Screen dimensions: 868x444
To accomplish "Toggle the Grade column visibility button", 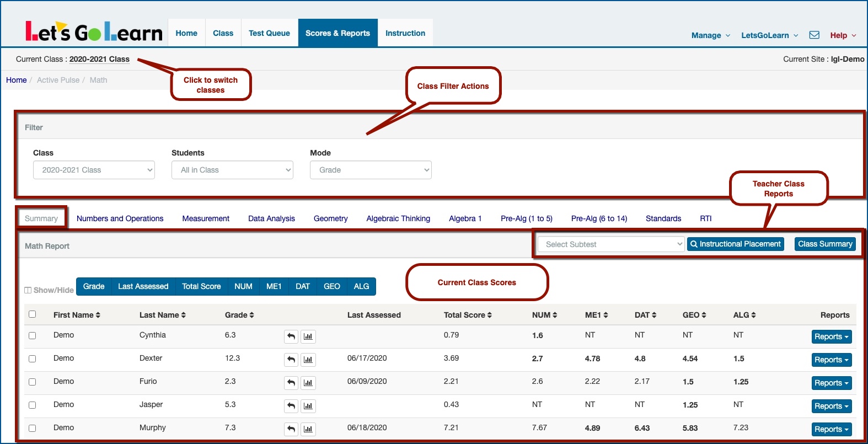I will point(94,286).
